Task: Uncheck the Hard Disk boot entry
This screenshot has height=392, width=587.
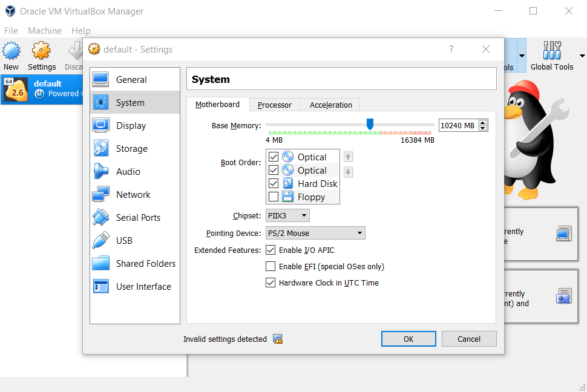Action: pos(274,183)
